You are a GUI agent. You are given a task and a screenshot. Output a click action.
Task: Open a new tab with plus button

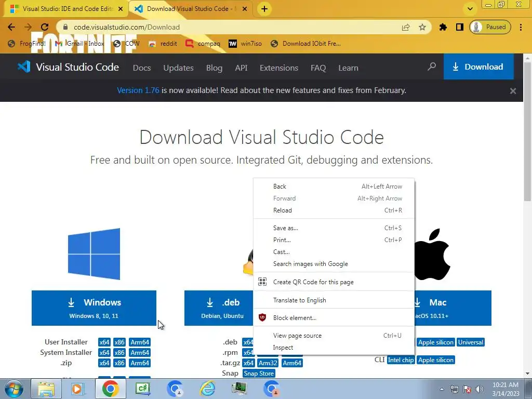pyautogui.click(x=264, y=9)
